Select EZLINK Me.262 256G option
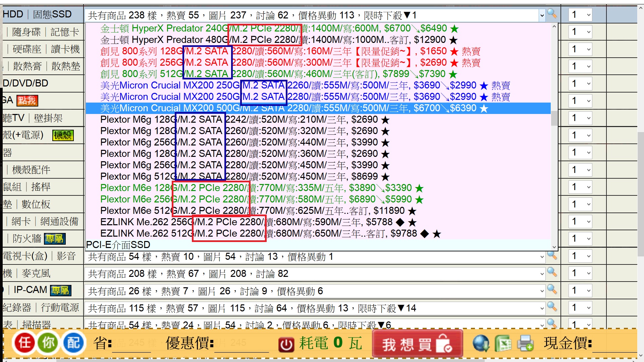644x362 pixels. [318, 222]
